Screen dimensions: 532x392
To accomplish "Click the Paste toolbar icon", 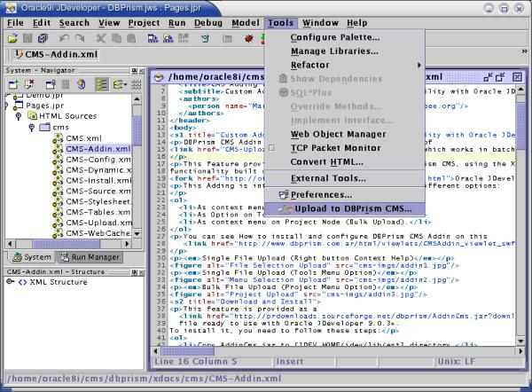I will point(131,38).
